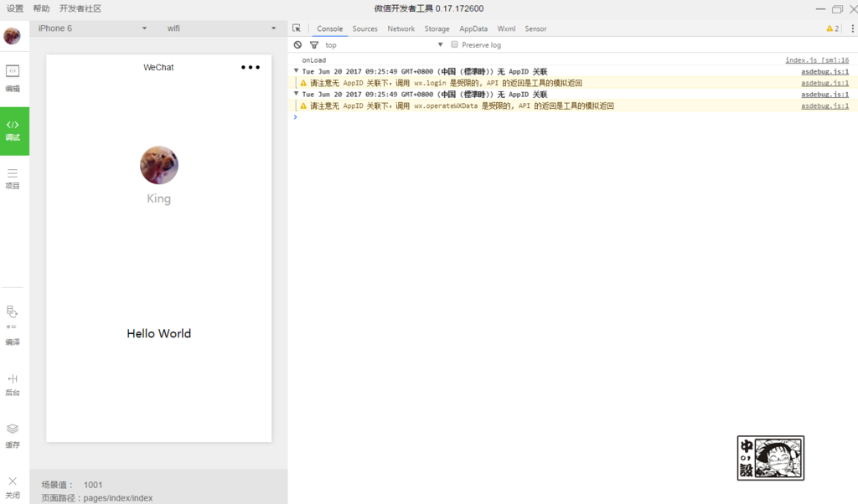The height and width of the screenshot is (504, 858).
Task: Click the 后台 (Background) sidebar icon
Action: pos(13,384)
